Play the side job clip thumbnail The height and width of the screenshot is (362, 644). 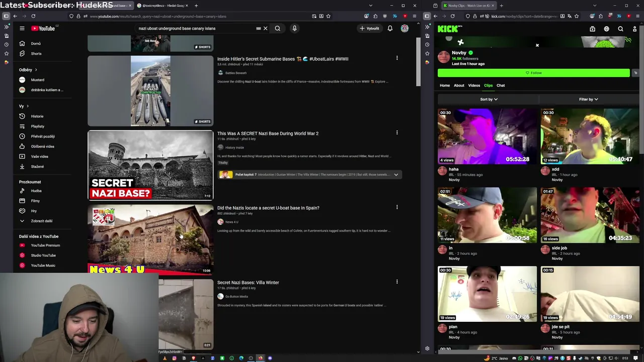pyautogui.click(x=590, y=215)
